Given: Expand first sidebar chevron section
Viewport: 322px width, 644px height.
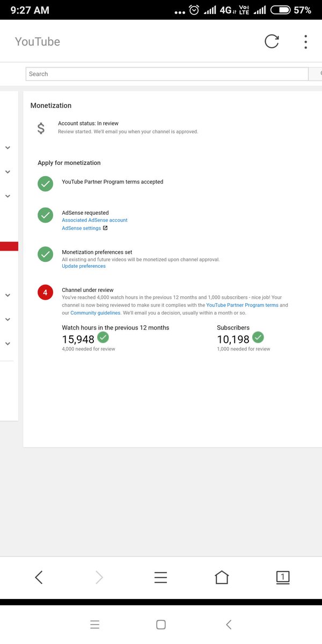Looking at the screenshot, I should coord(8,148).
